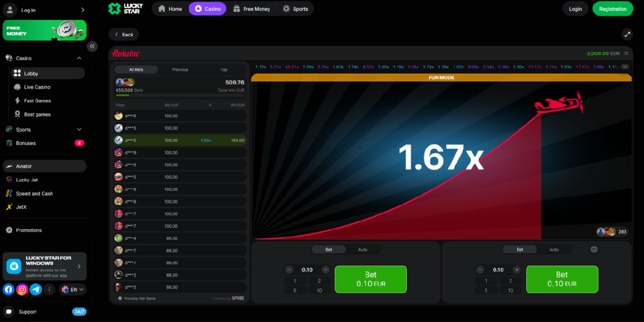Screen dimensions: 644x322
Task: Click bet amount field in second bet panel
Action: tap(498, 269)
